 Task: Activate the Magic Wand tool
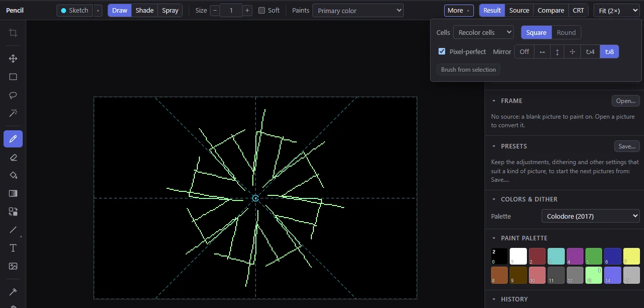pyautogui.click(x=13, y=113)
